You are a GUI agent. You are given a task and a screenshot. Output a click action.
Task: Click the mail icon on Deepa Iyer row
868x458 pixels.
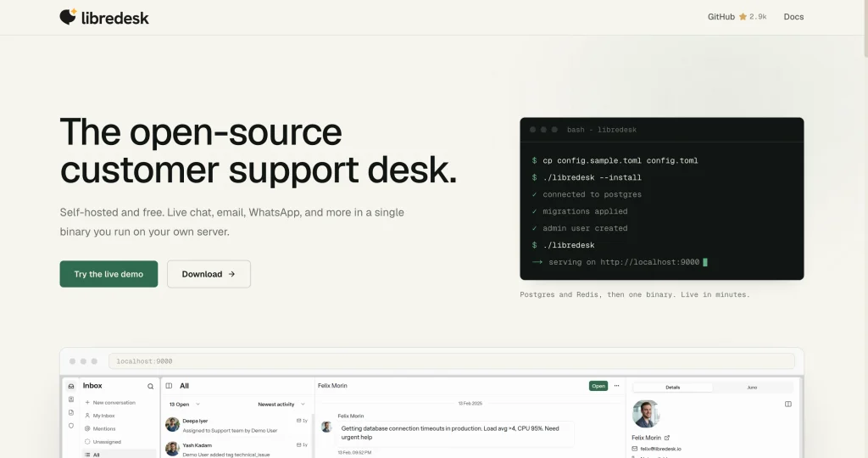[299, 421]
